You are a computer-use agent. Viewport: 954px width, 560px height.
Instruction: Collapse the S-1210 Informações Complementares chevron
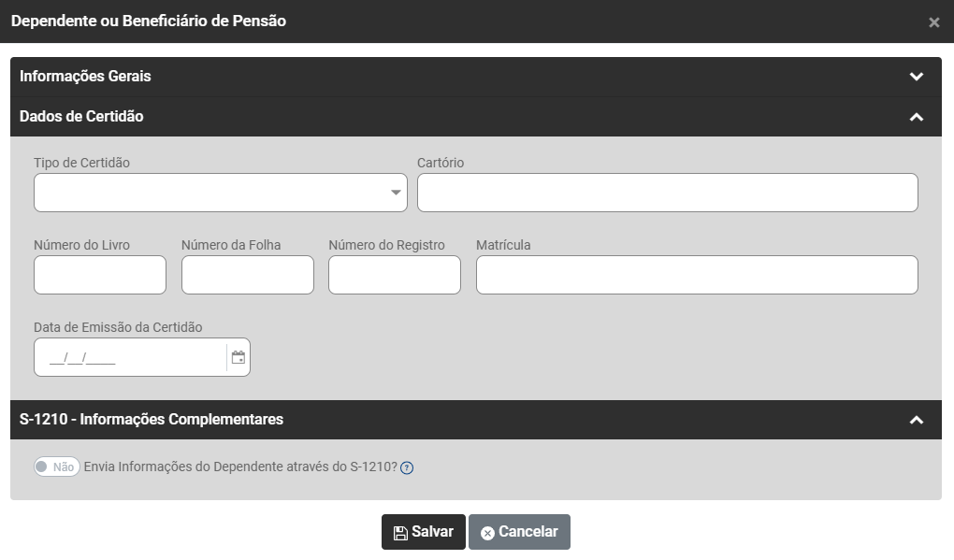[917, 420]
